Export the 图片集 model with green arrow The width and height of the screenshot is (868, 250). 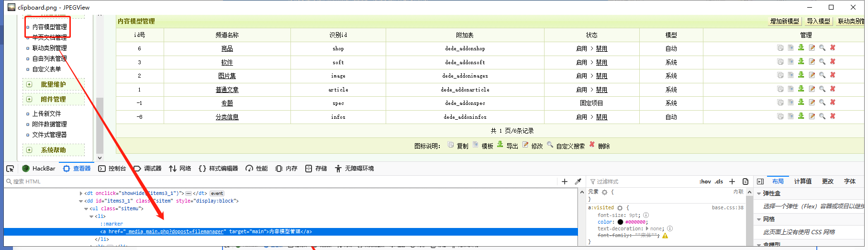[x=801, y=75]
